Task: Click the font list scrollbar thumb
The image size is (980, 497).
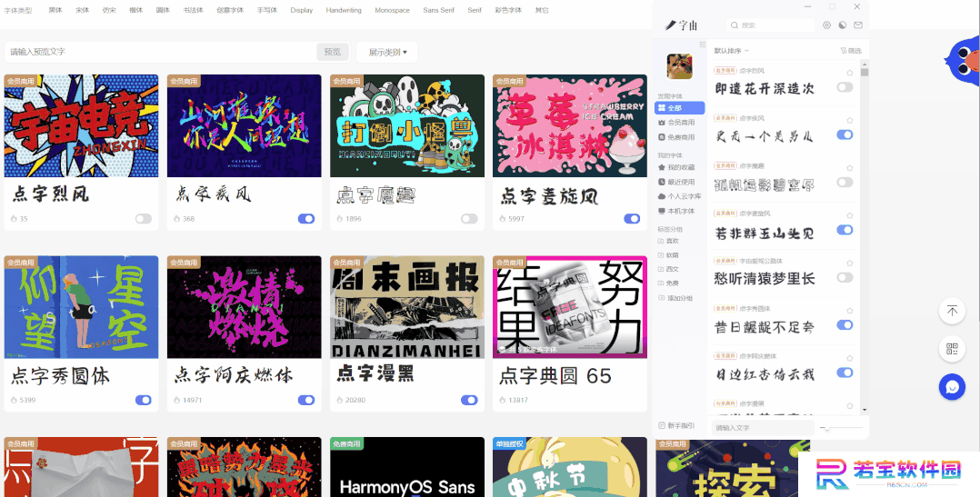Action: click(865, 72)
